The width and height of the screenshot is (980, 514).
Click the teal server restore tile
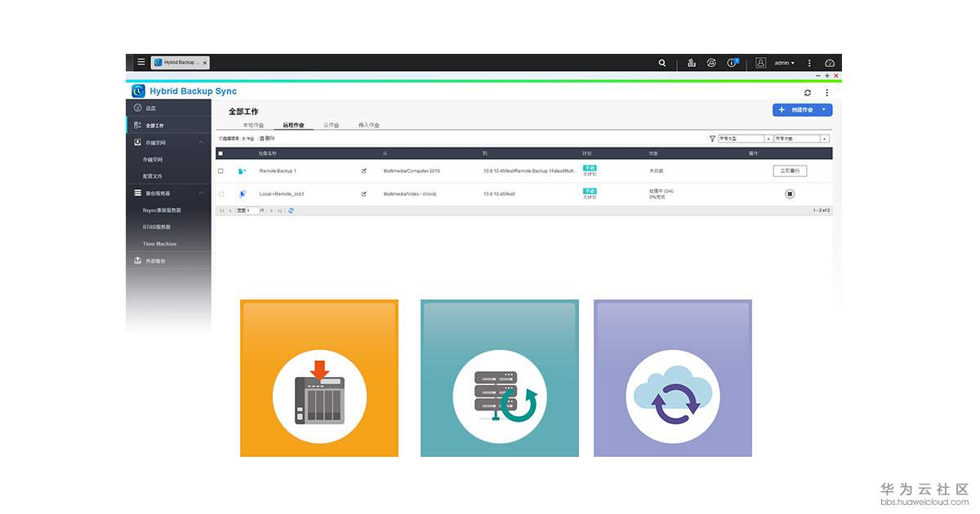click(x=500, y=378)
